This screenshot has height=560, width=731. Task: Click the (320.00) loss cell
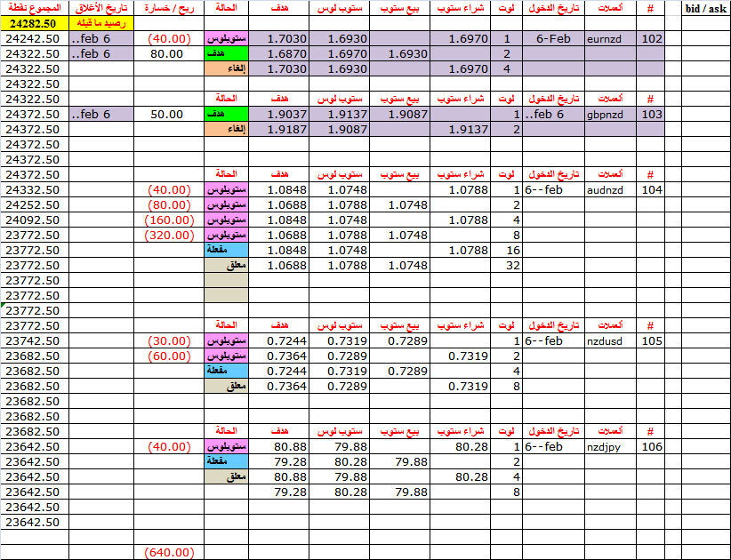pos(169,236)
